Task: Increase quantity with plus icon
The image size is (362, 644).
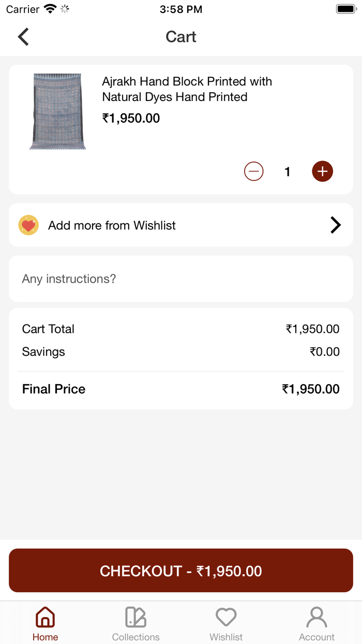Action: pyautogui.click(x=322, y=171)
